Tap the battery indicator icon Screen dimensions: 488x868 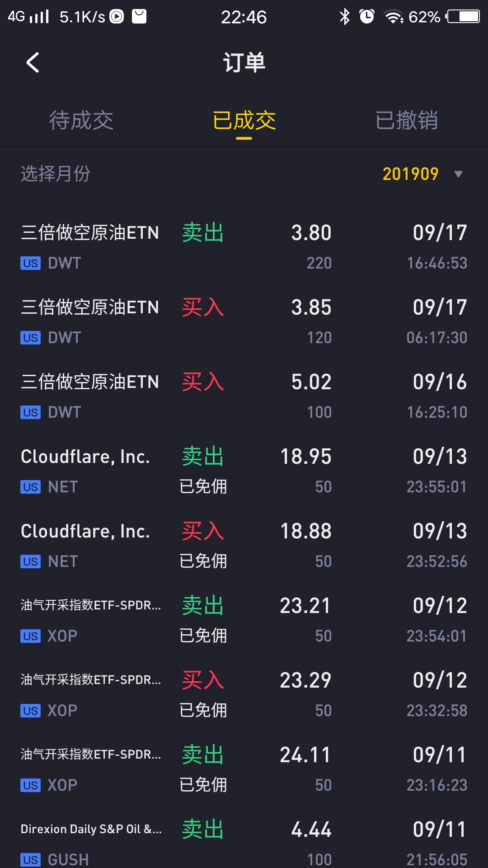pyautogui.click(x=463, y=17)
